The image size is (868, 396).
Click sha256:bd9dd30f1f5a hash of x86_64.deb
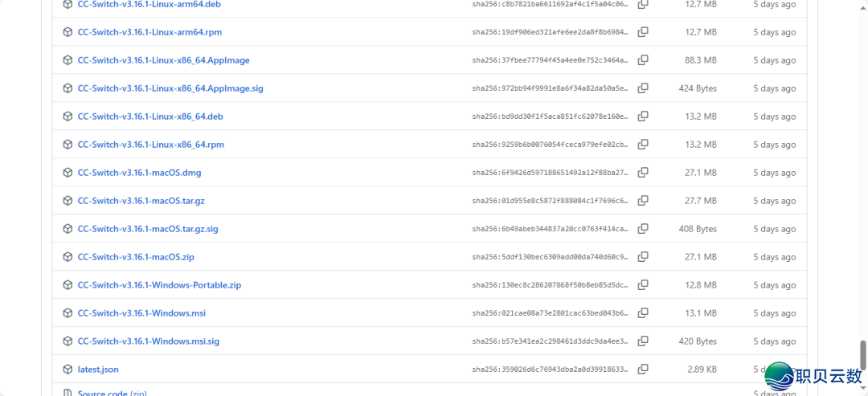(x=551, y=116)
